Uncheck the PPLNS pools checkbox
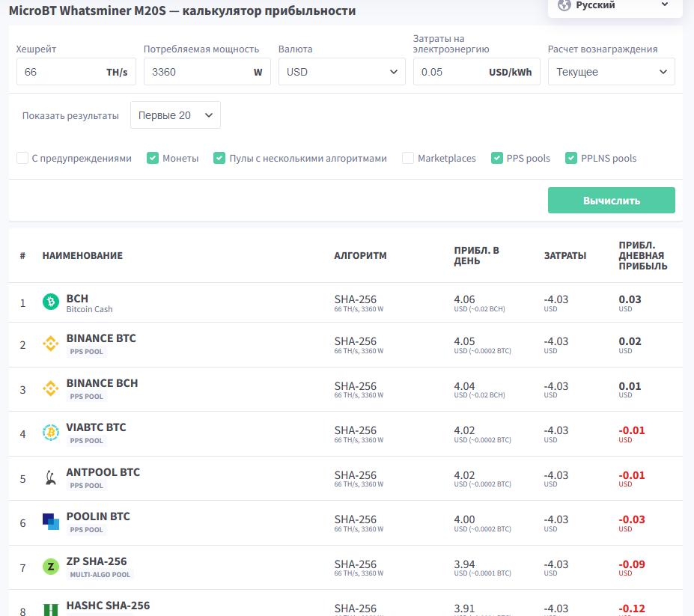The width and height of the screenshot is (694, 616). (x=571, y=158)
